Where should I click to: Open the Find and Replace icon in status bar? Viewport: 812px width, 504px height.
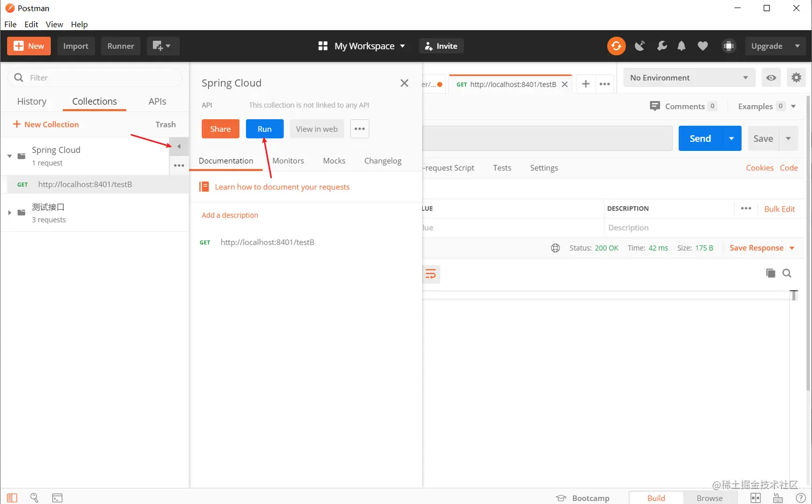tap(34, 498)
